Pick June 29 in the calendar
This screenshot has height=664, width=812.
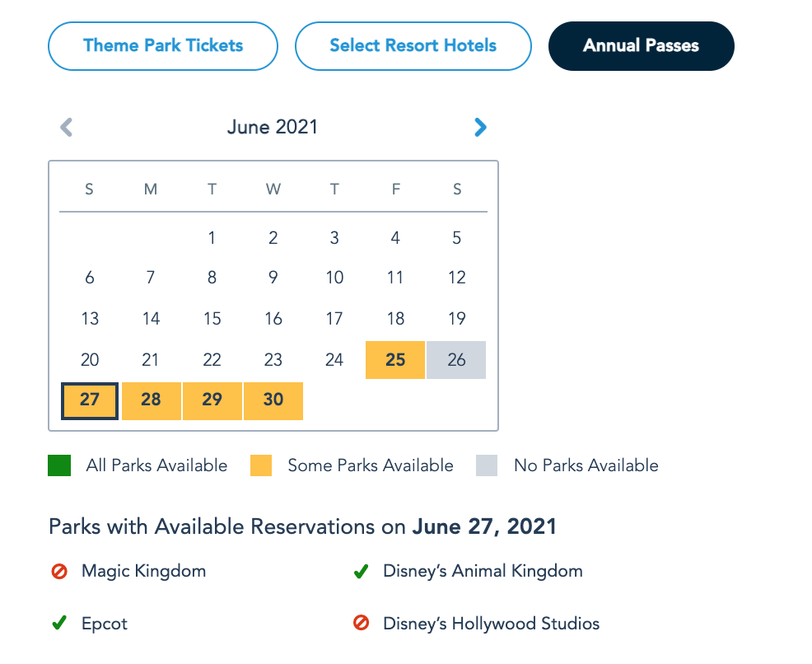point(212,400)
